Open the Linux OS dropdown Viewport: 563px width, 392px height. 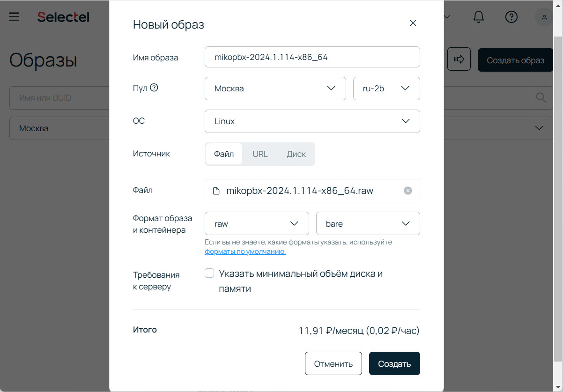[312, 121]
